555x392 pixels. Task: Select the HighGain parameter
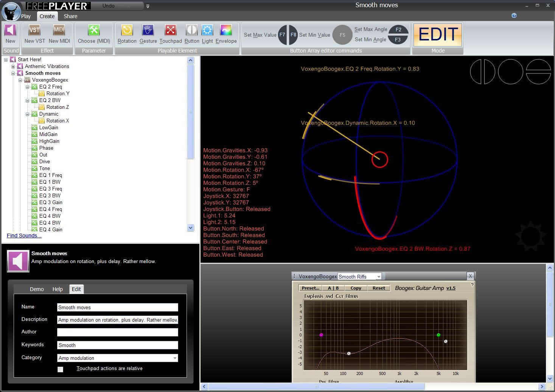[x=49, y=141]
